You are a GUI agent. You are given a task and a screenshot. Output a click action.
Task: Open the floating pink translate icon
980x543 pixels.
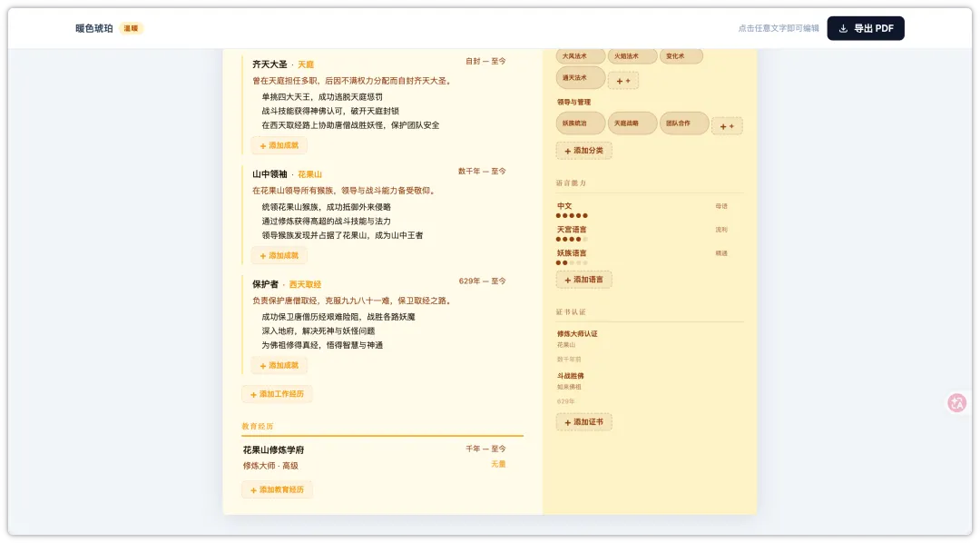(x=956, y=403)
